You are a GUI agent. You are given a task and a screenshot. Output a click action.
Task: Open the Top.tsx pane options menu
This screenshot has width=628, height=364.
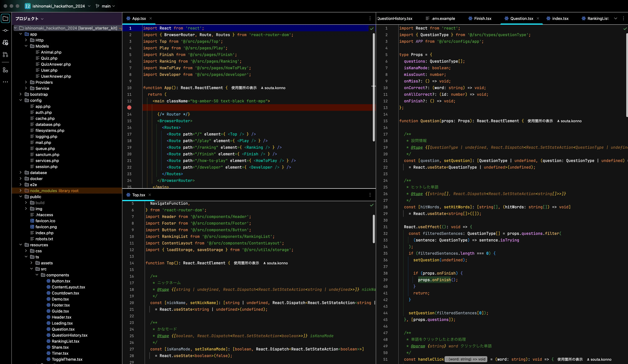(x=370, y=195)
